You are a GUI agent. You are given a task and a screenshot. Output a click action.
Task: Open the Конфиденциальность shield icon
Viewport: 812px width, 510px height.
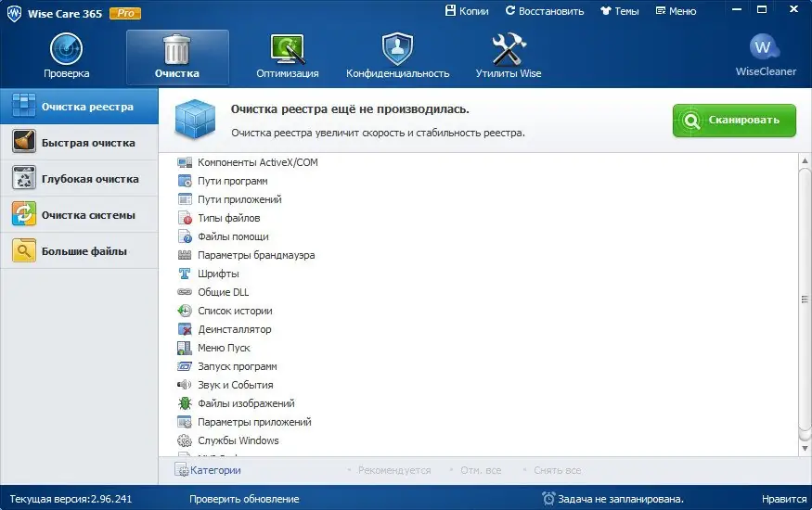[397, 49]
